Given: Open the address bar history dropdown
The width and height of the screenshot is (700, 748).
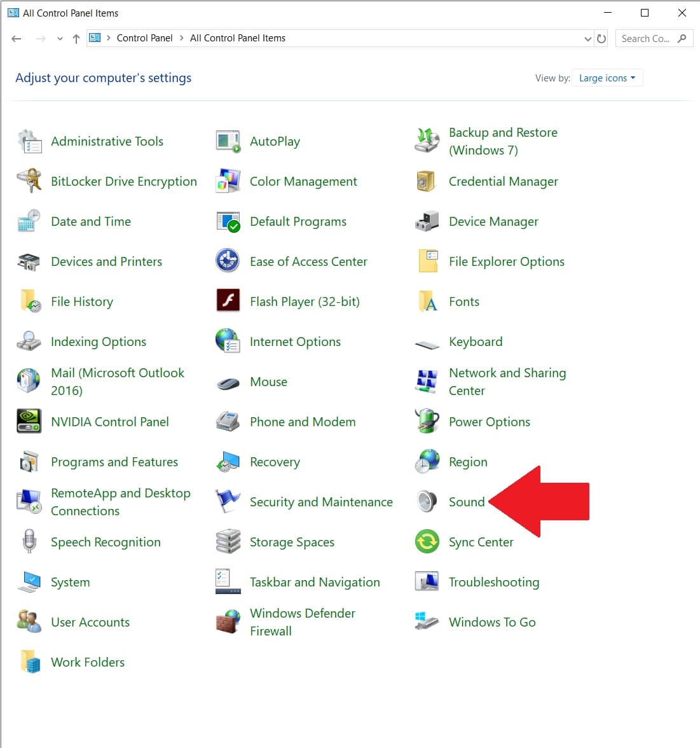Looking at the screenshot, I should (x=587, y=39).
